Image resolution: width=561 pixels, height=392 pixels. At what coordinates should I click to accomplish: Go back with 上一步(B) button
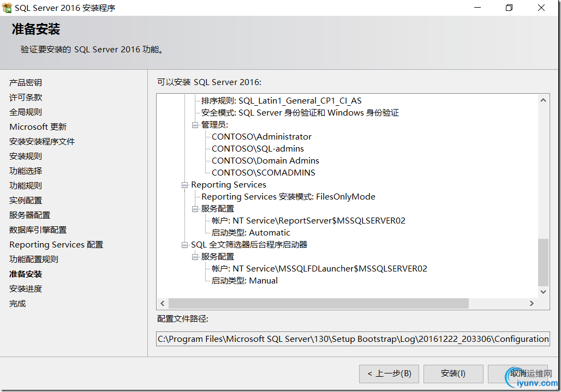pos(389,374)
